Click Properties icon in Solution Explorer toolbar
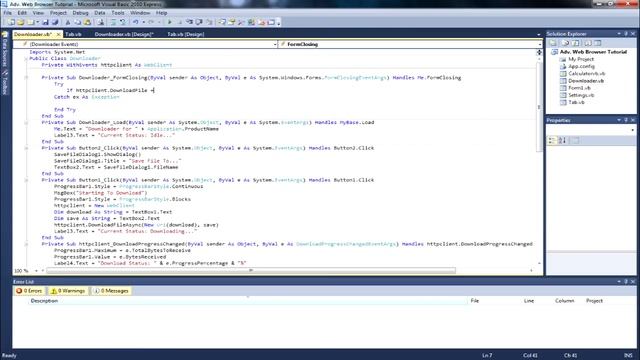 tap(553, 43)
